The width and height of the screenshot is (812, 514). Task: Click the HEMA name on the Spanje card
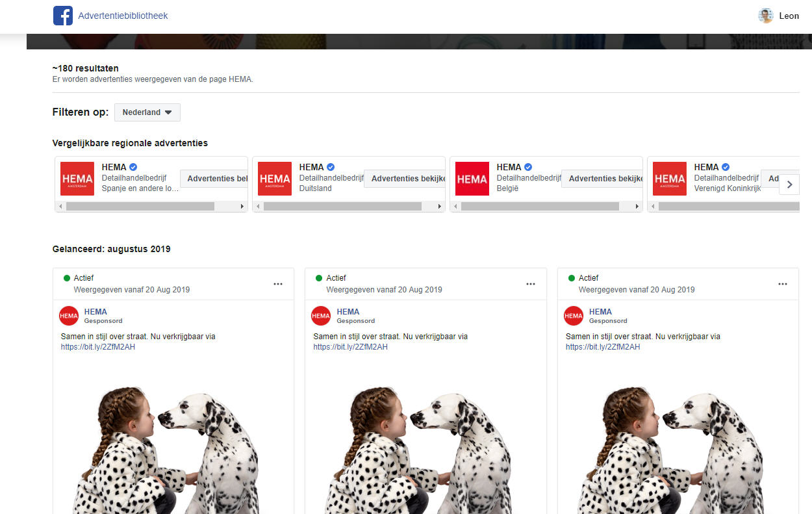[x=114, y=167]
